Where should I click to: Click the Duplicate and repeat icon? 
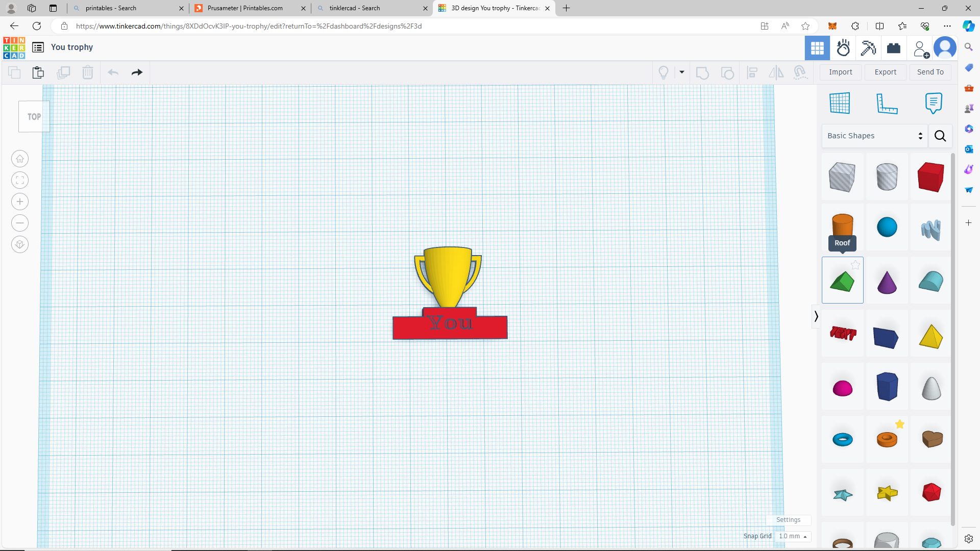click(x=63, y=72)
